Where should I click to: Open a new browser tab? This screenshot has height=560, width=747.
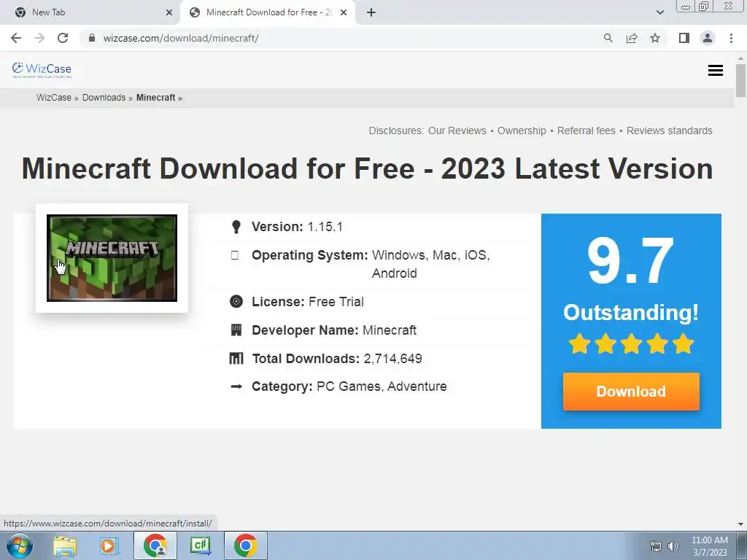point(371,12)
